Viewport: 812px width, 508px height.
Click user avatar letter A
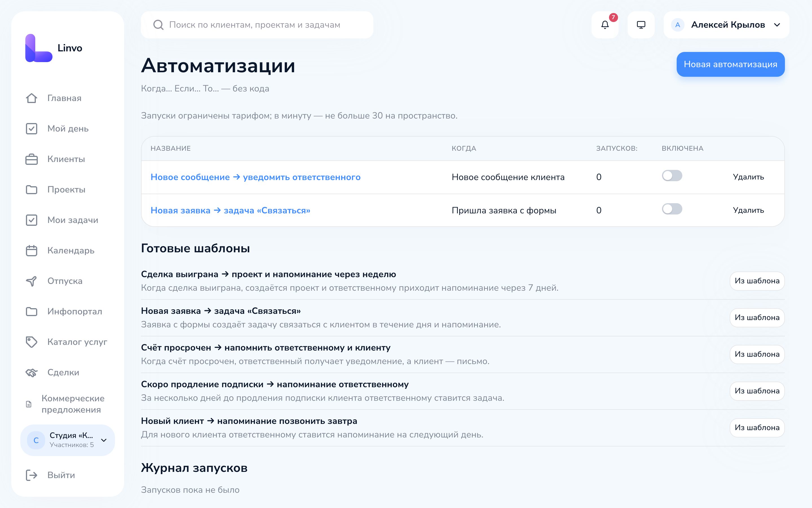[678, 25]
